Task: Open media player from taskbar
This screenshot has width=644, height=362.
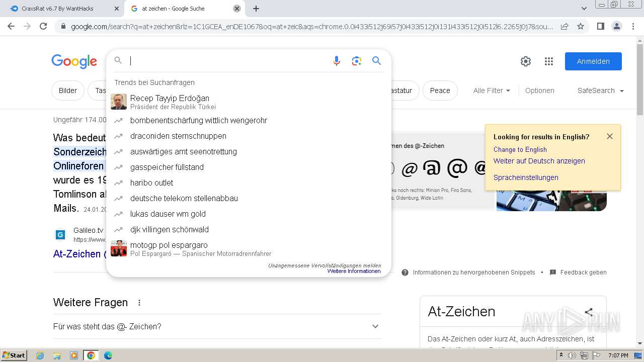Action: point(74,355)
